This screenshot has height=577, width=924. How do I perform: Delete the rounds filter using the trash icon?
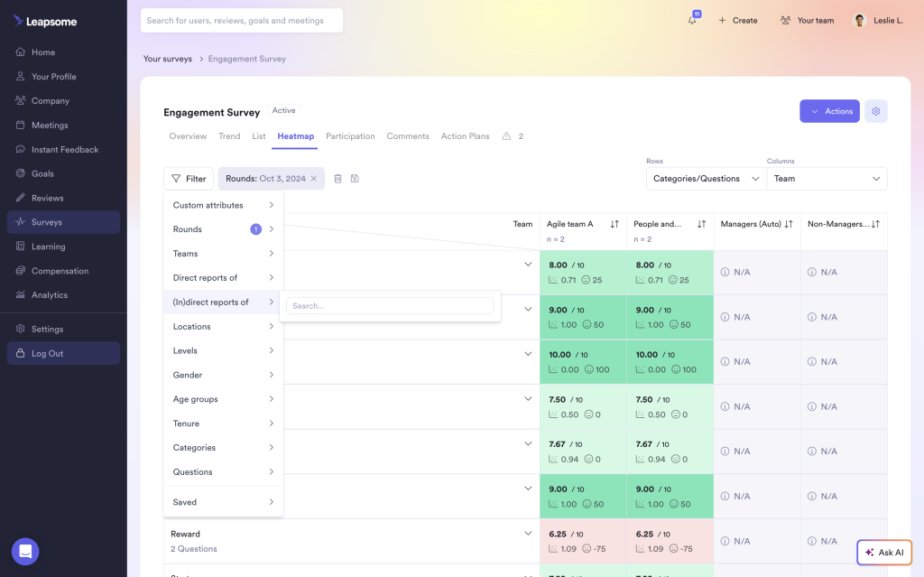(337, 179)
